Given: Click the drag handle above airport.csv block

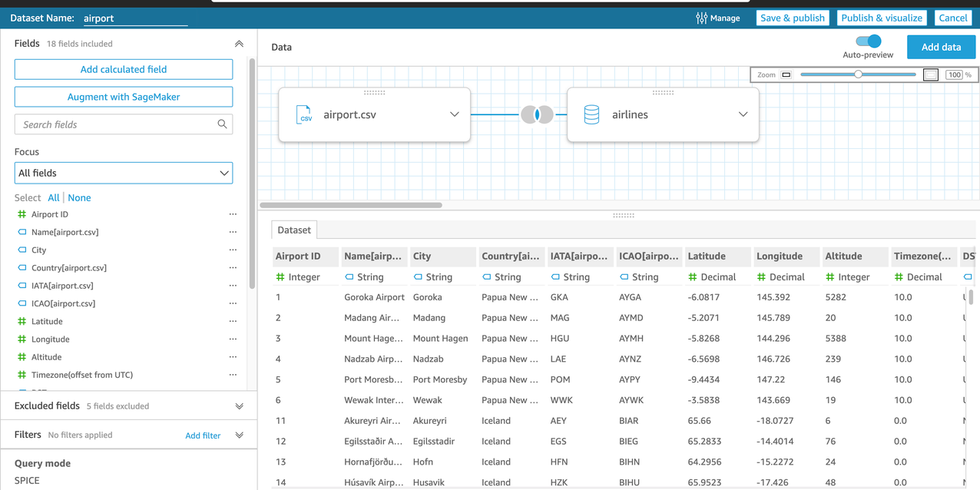Looking at the screenshot, I should pyautogui.click(x=374, y=92).
